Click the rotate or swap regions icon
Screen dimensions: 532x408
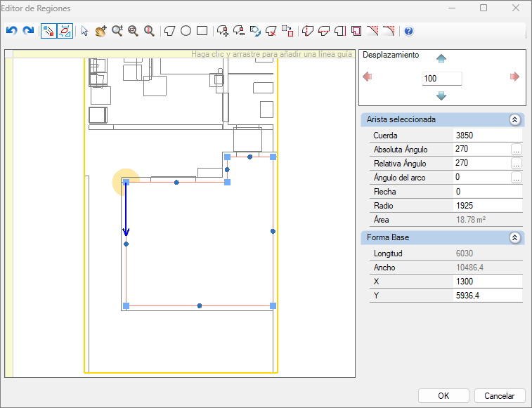point(255,31)
